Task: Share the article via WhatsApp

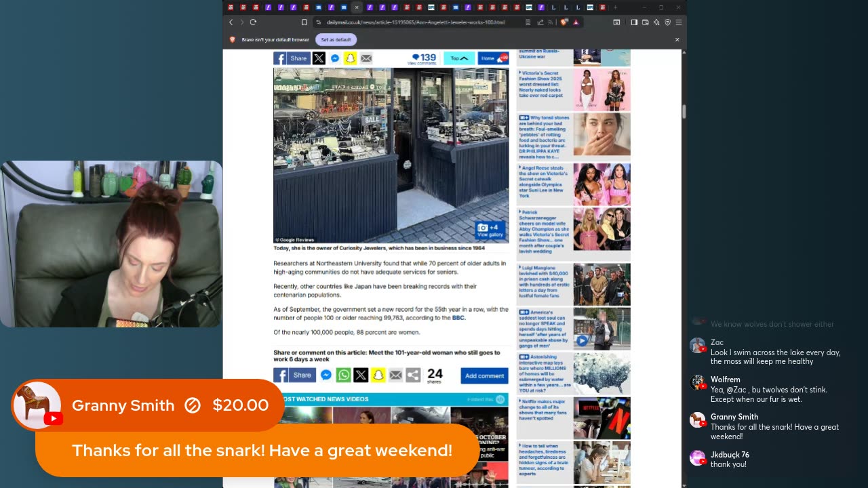Action: [344, 375]
